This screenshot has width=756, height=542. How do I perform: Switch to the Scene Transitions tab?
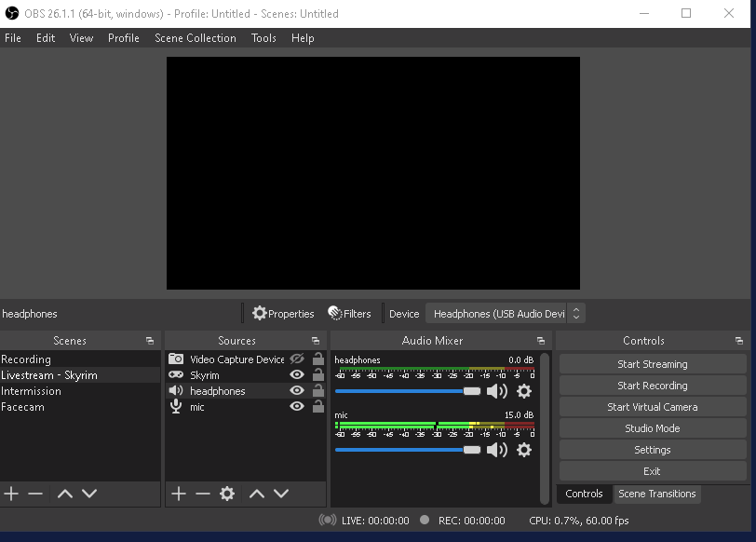pyautogui.click(x=657, y=494)
